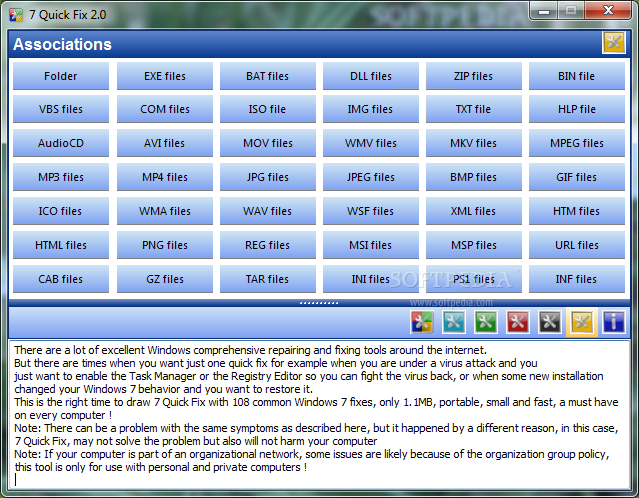
Task: Fix the HLP file association
Action: [577, 109]
